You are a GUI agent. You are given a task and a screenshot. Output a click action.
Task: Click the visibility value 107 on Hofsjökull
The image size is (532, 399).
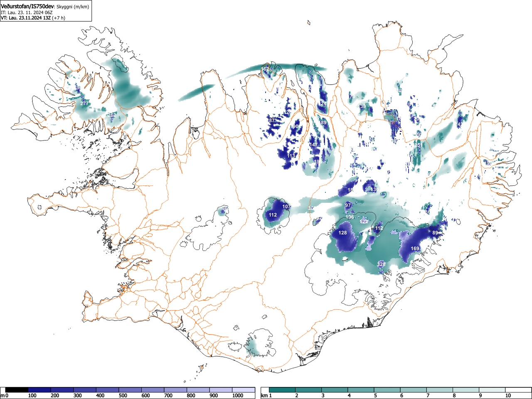click(x=286, y=207)
